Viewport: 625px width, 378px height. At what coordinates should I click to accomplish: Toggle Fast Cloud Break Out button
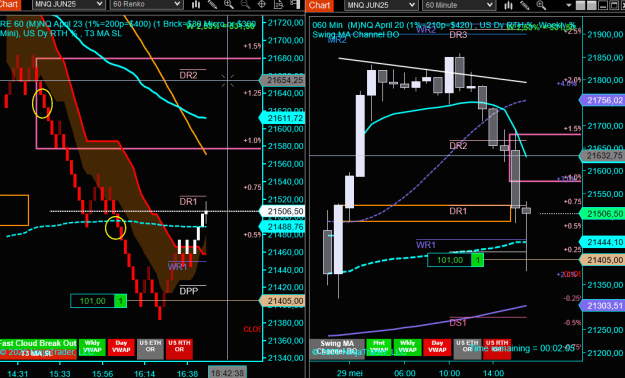click(38, 343)
